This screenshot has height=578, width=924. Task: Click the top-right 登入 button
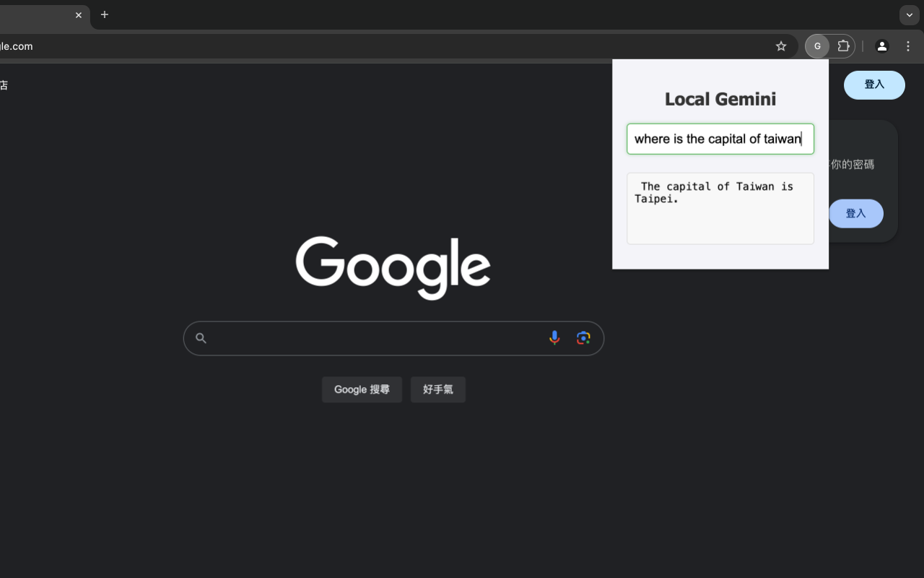point(874,85)
